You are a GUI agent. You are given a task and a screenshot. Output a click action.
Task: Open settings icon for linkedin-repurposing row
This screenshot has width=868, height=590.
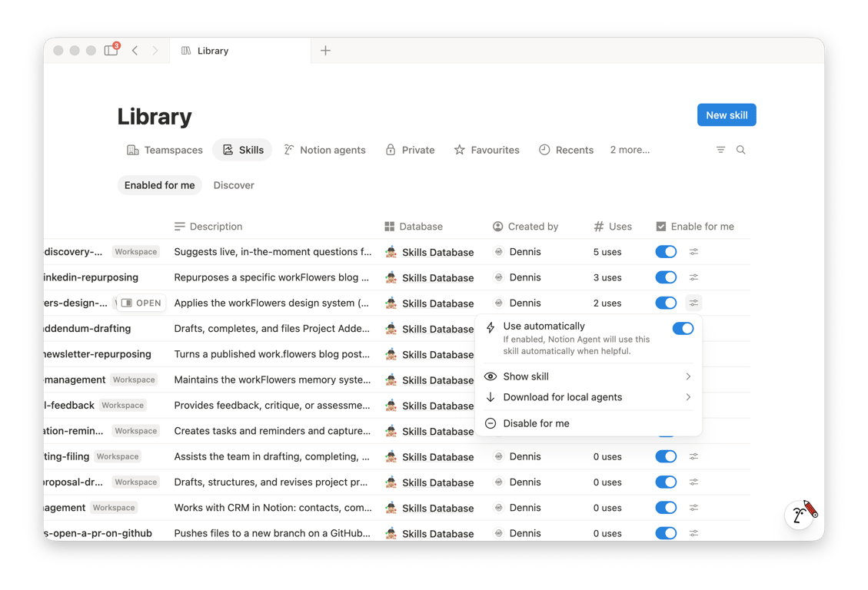pos(693,277)
